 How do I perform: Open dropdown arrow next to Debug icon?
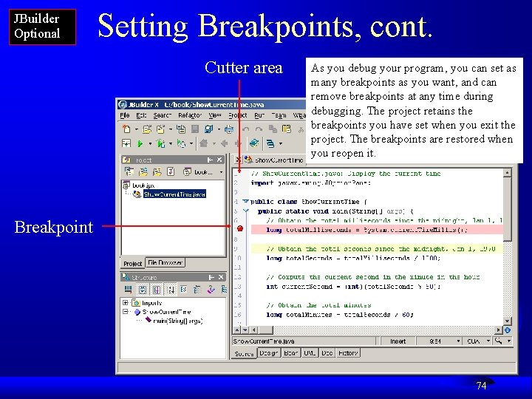click(171, 144)
